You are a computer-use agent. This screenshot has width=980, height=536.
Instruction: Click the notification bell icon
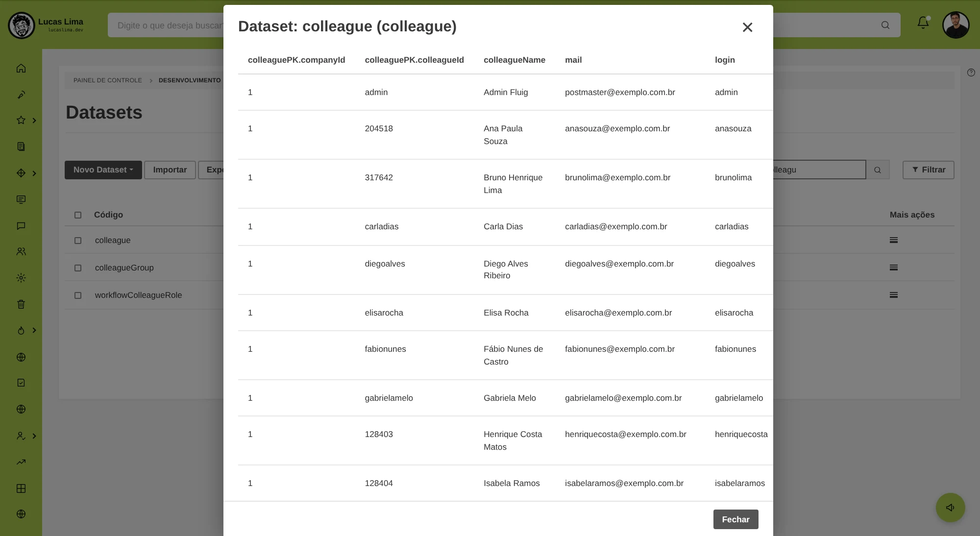click(x=923, y=23)
